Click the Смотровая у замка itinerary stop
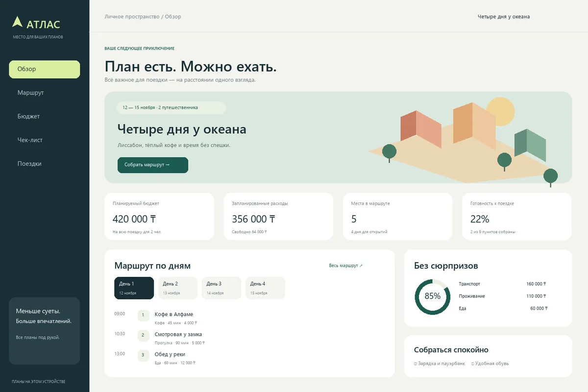This screenshot has width=588, height=392. pos(178,334)
